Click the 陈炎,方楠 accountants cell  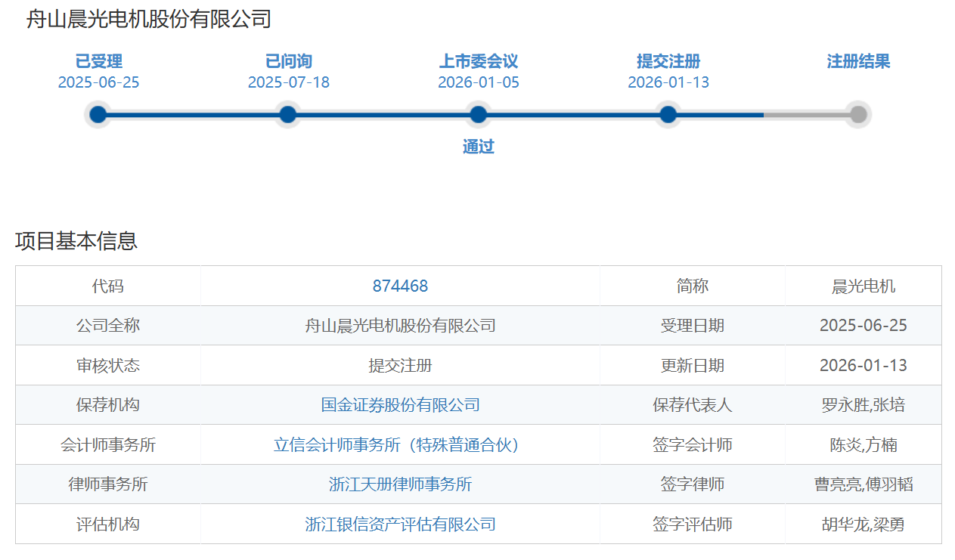864,444
